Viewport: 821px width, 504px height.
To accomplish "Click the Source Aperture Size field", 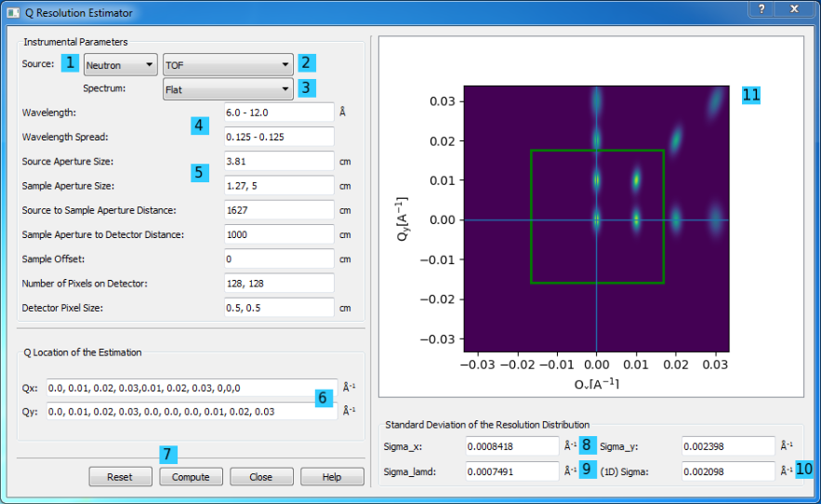I will (x=279, y=161).
